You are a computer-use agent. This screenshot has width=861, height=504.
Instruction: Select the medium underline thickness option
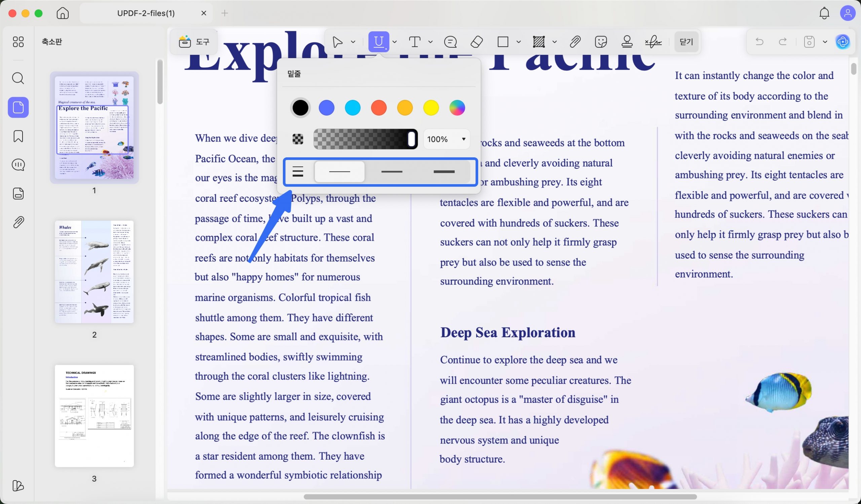tap(391, 172)
